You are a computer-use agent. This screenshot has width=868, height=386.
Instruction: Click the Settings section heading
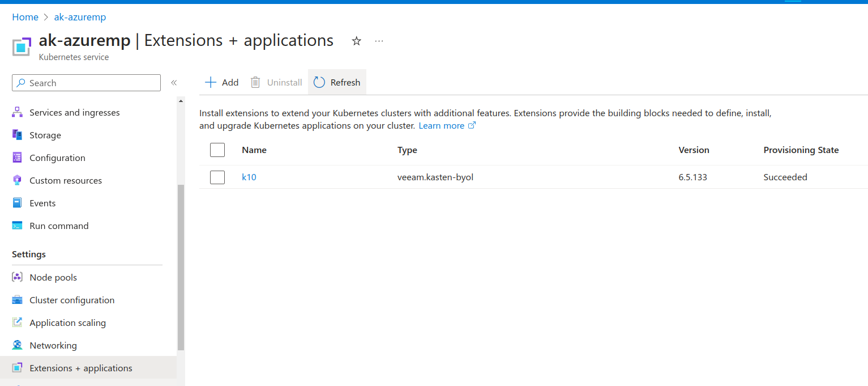[x=29, y=254]
